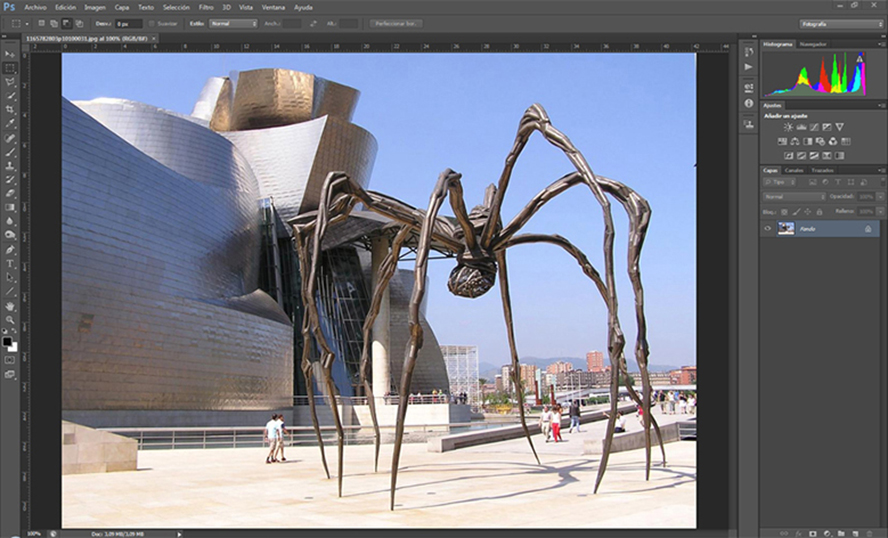Select the Clone Stamp tool
Screen dimensions: 888x538
coord(10,166)
